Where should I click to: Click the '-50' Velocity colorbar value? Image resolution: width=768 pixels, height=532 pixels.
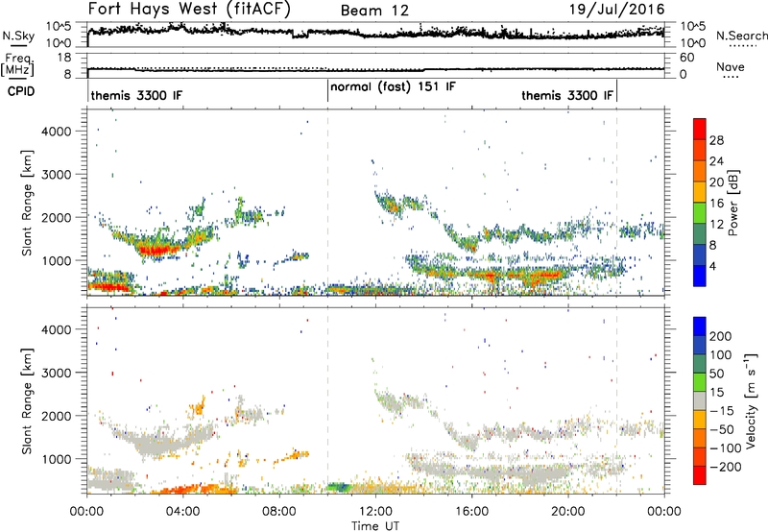(x=722, y=429)
